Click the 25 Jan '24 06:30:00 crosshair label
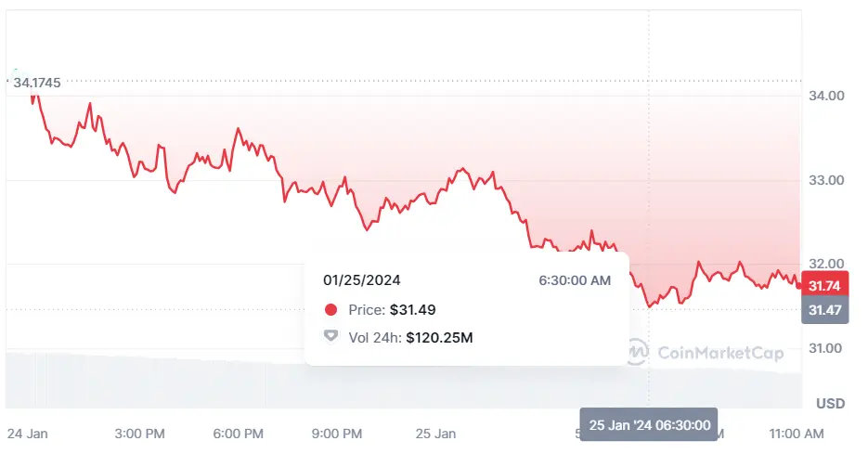The height and width of the screenshot is (454, 868). pyautogui.click(x=649, y=425)
